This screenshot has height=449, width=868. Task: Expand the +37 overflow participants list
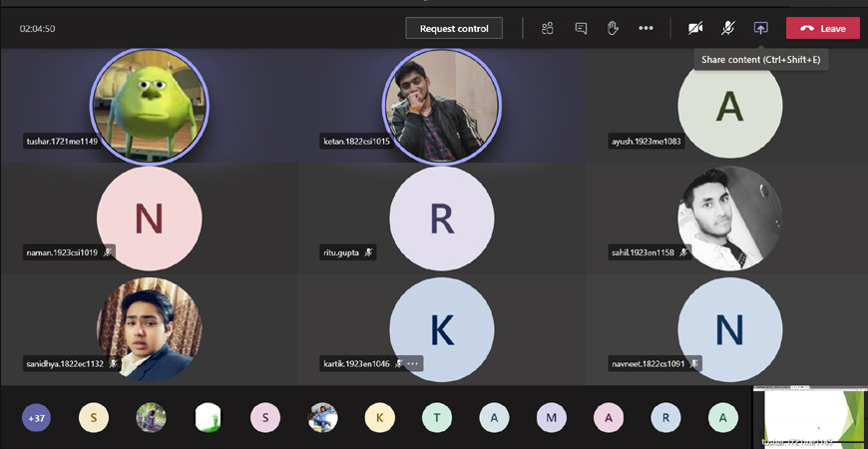coord(36,417)
